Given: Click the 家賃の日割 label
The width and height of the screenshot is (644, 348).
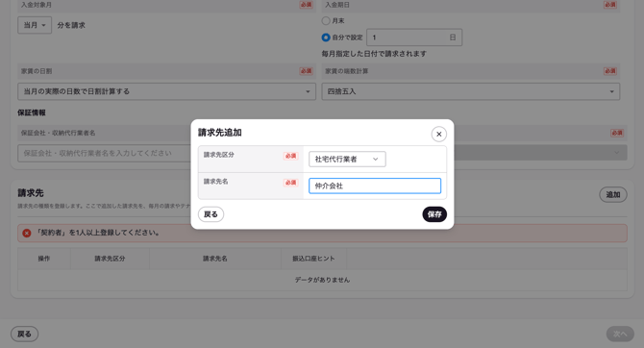Looking at the screenshot, I should click(x=37, y=71).
